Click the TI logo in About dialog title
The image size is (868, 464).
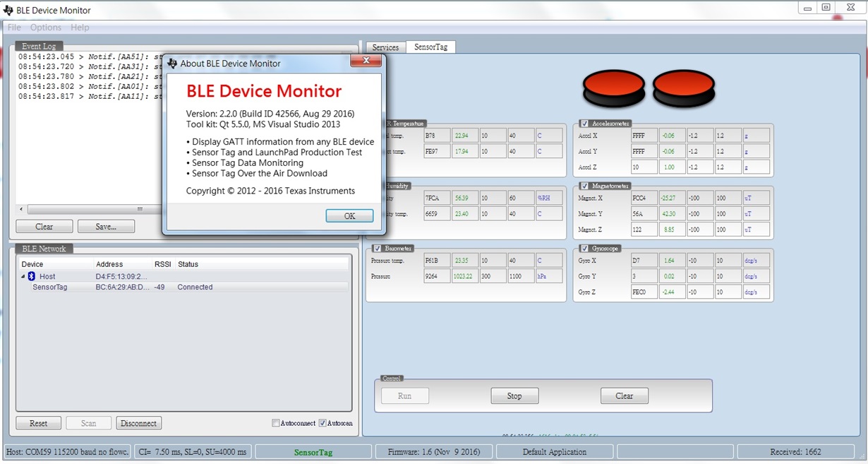(172, 64)
